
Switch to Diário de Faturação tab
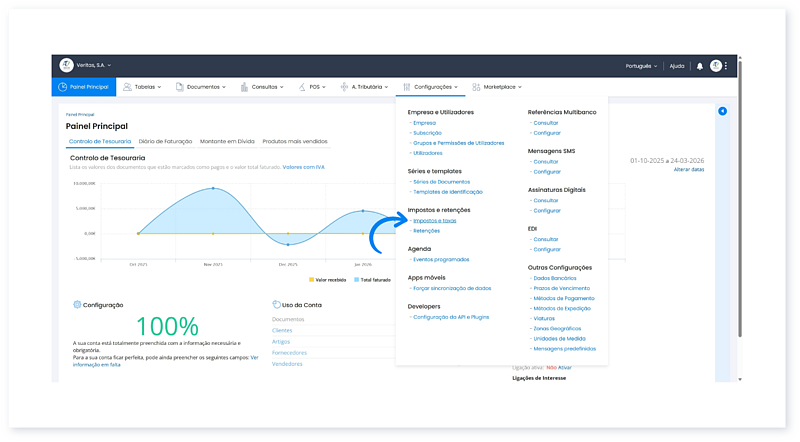click(x=166, y=142)
